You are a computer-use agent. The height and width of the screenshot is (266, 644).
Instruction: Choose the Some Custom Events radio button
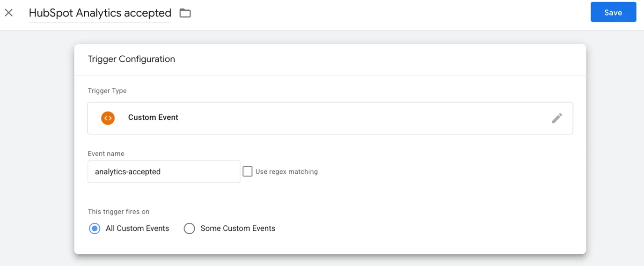pyautogui.click(x=189, y=229)
